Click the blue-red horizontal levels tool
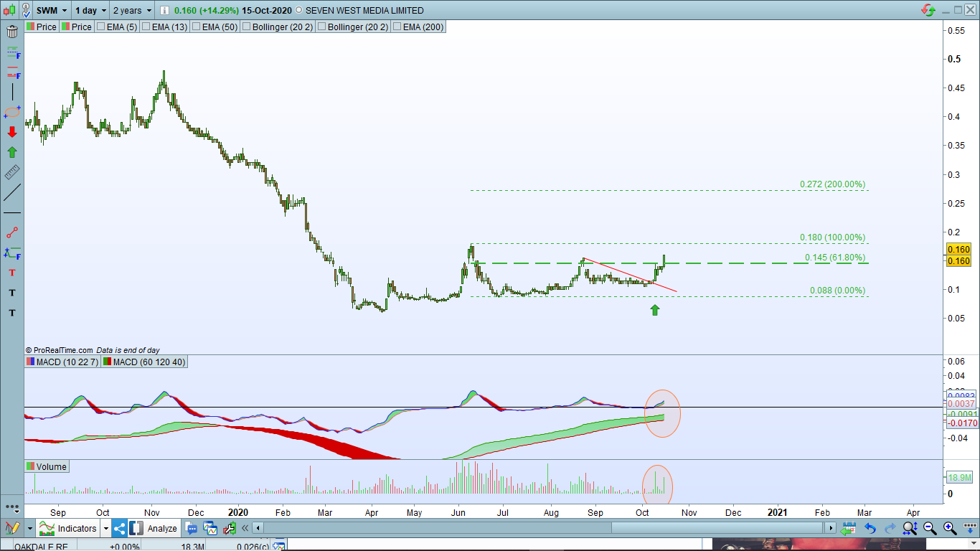Screen dimensions: 980x551 point(12,72)
